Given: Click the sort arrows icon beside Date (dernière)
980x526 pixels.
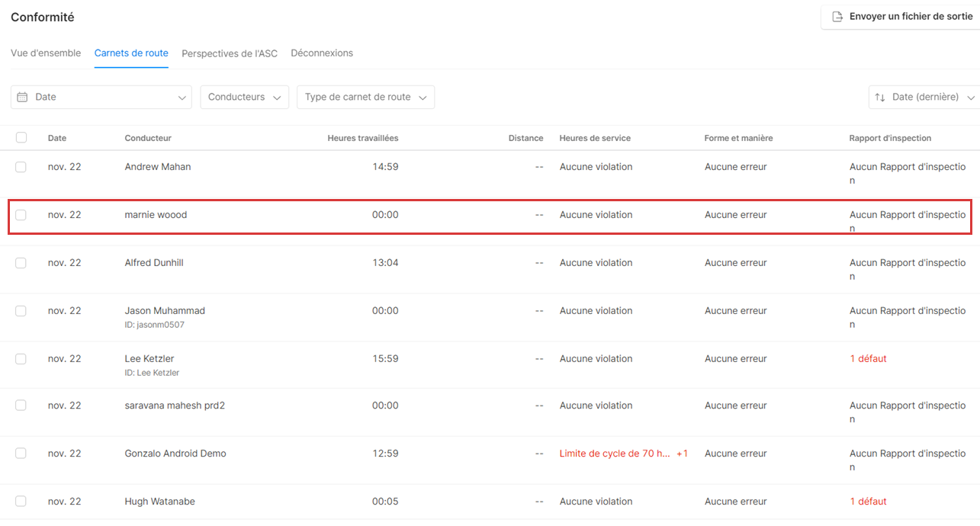Looking at the screenshot, I should point(880,97).
